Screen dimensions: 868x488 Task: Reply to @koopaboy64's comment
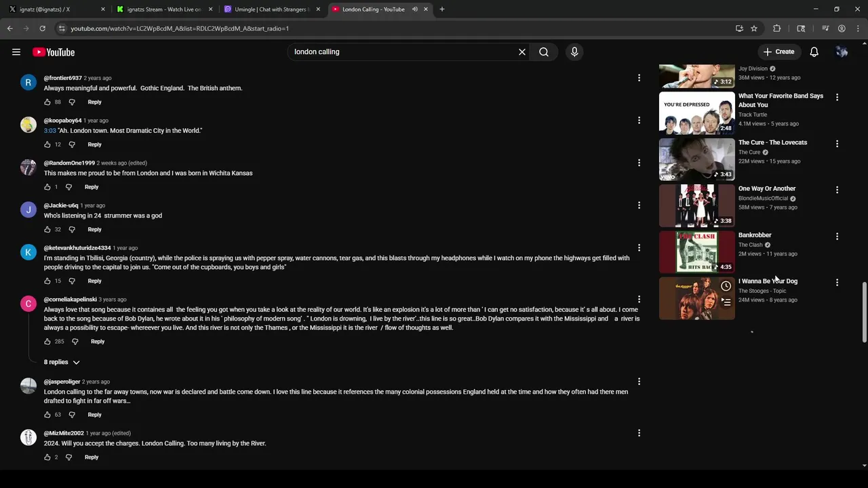click(x=94, y=144)
